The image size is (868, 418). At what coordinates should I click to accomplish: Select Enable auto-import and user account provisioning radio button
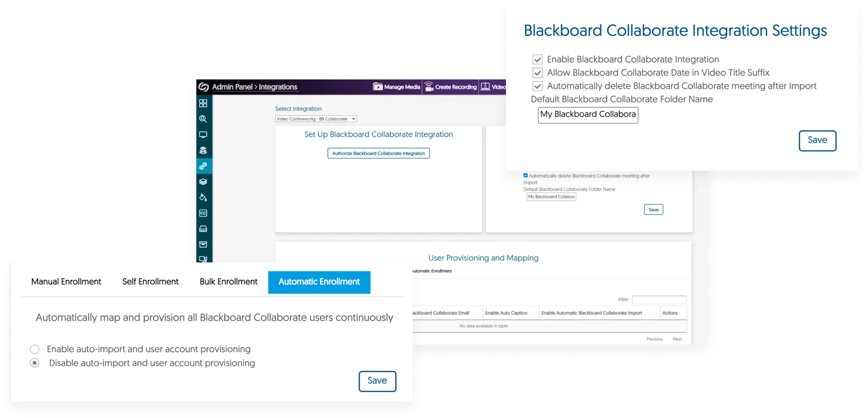[34, 349]
